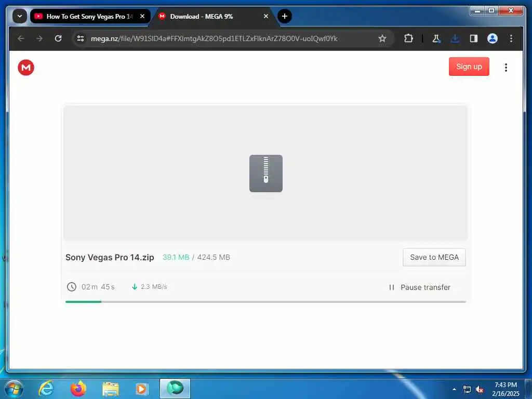The height and width of the screenshot is (399, 532).
Task: Click the browser back arrow
Action: point(21,38)
